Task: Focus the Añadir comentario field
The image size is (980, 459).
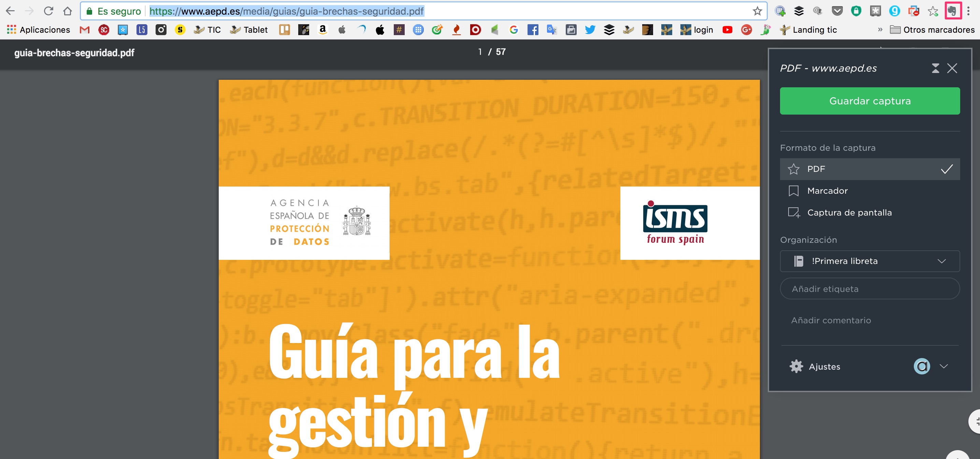Action: click(870, 320)
